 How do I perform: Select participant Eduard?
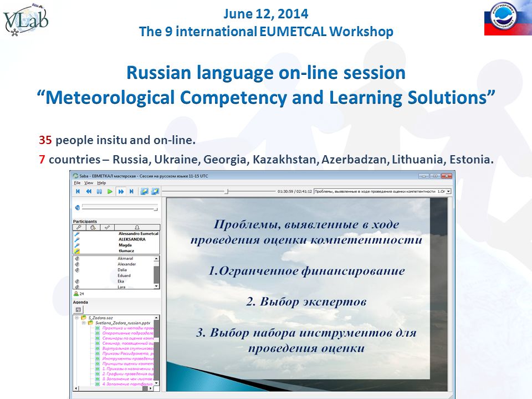coord(124,275)
